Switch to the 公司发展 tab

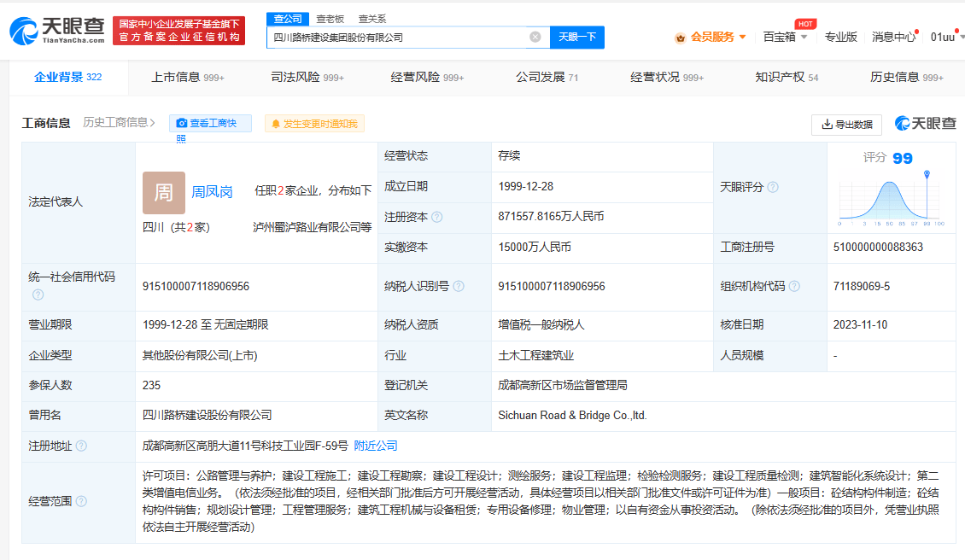(547, 77)
